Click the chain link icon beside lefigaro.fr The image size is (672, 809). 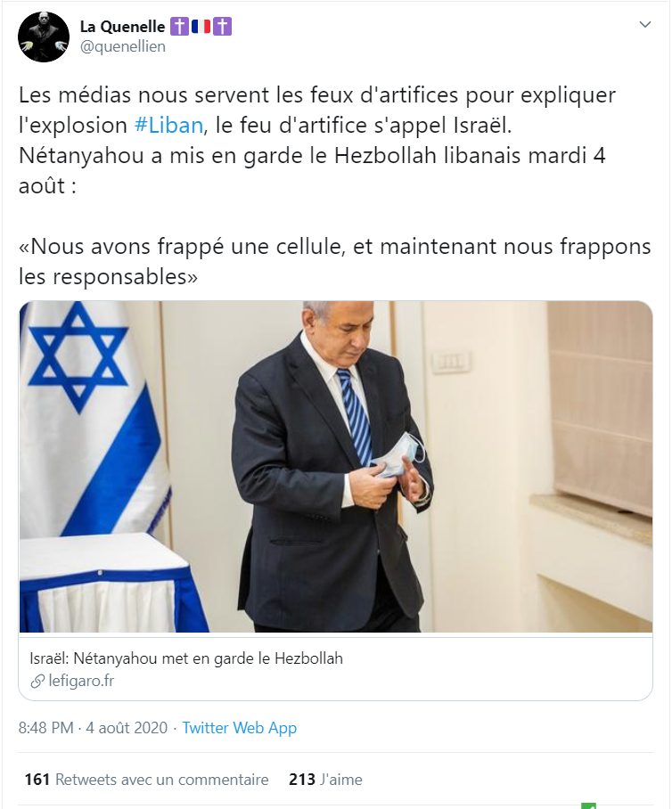pos(37,682)
